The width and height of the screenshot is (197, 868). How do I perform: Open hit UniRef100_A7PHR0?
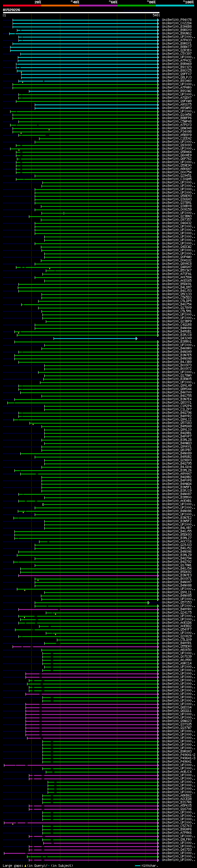[177, 88]
